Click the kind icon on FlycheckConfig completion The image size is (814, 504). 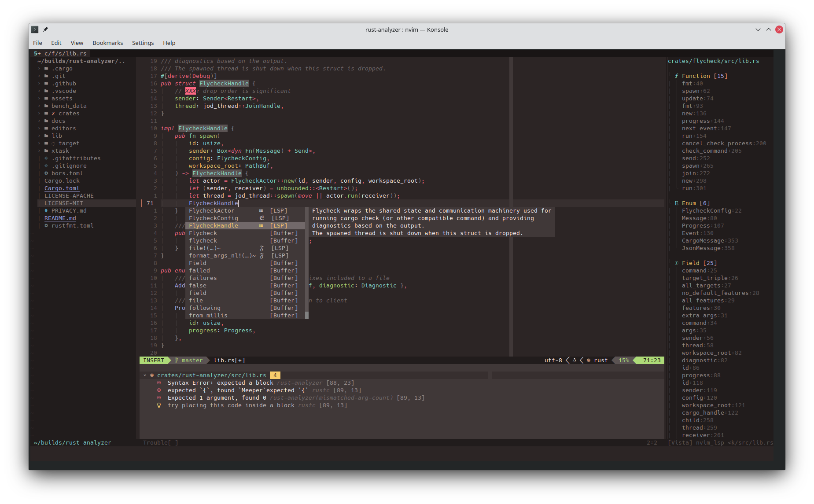pos(262,218)
